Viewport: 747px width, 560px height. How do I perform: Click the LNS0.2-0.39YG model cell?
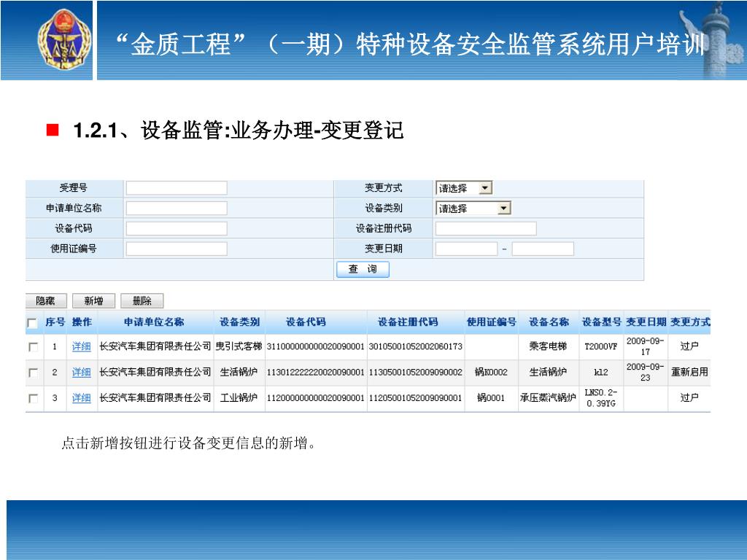click(601, 398)
